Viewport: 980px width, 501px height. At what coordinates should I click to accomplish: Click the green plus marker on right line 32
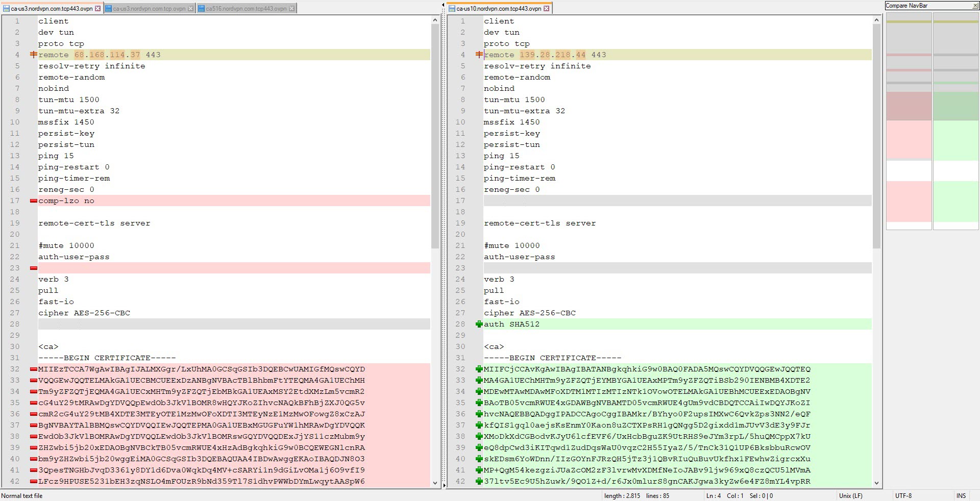[479, 369]
